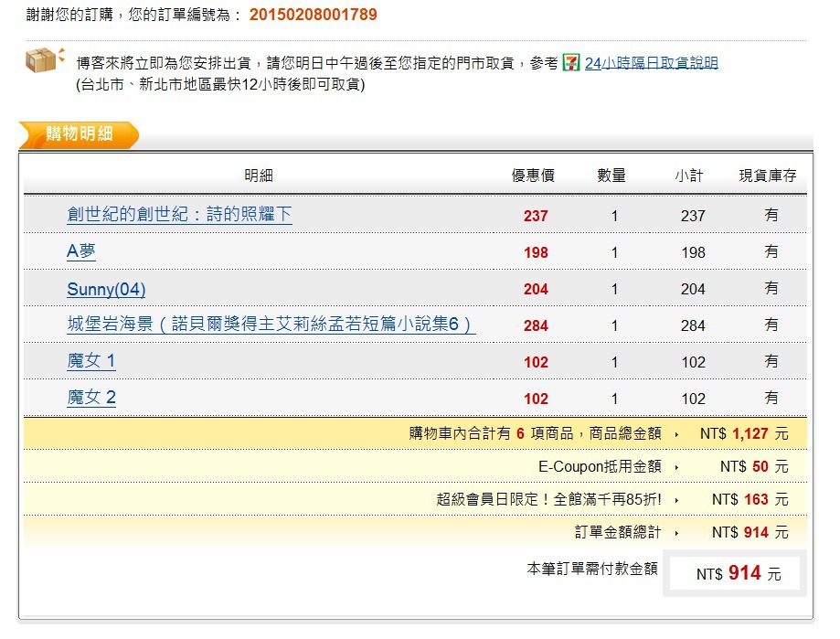This screenshot has height=639, width=840.
Task: Open the 魔女 1 product link
Action: (x=91, y=361)
